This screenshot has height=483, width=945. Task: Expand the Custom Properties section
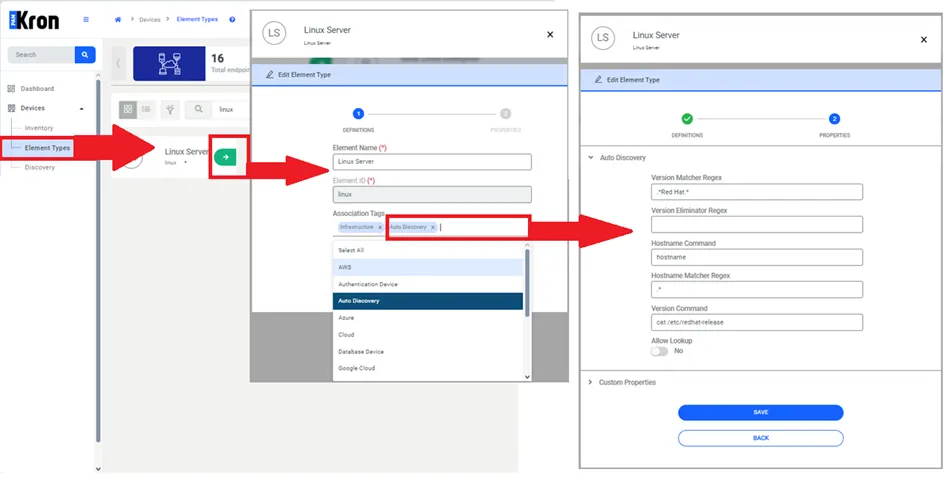pos(590,382)
